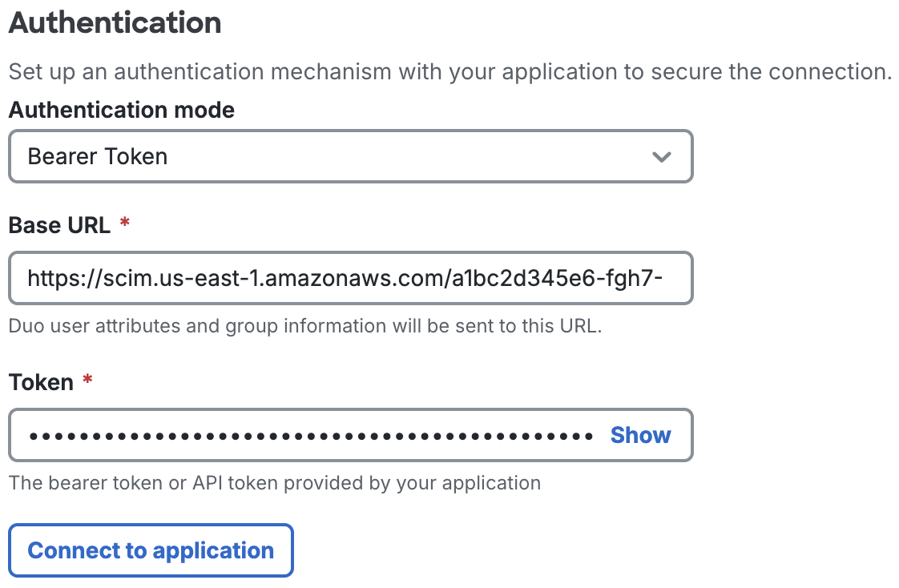The height and width of the screenshot is (588, 899).
Task: Expand the authentication mode selector
Action: 351,157
